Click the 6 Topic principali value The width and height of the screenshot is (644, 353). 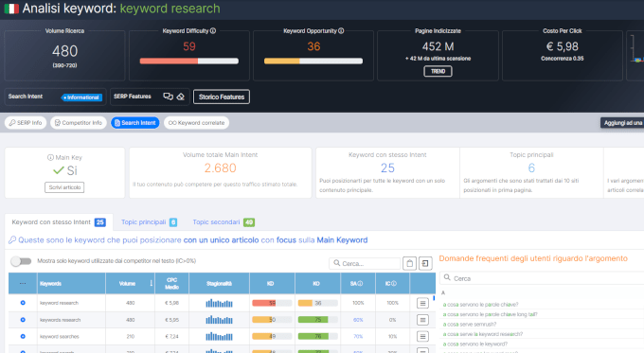[x=531, y=168]
